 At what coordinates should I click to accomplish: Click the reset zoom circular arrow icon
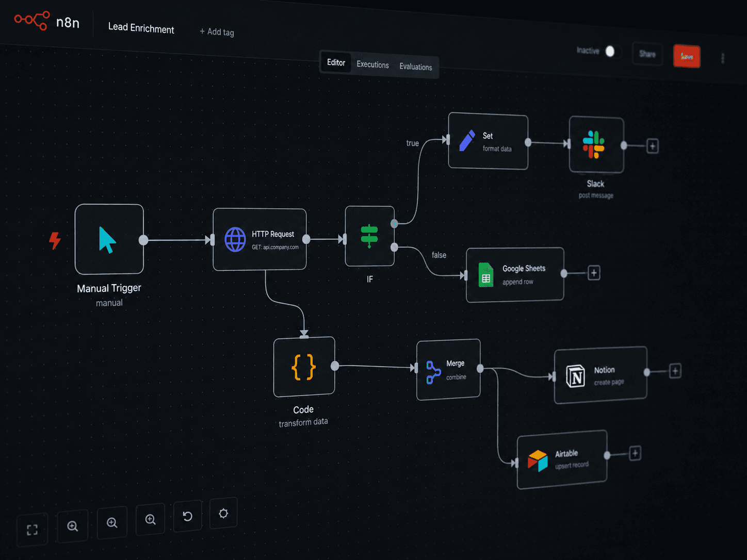[187, 516]
